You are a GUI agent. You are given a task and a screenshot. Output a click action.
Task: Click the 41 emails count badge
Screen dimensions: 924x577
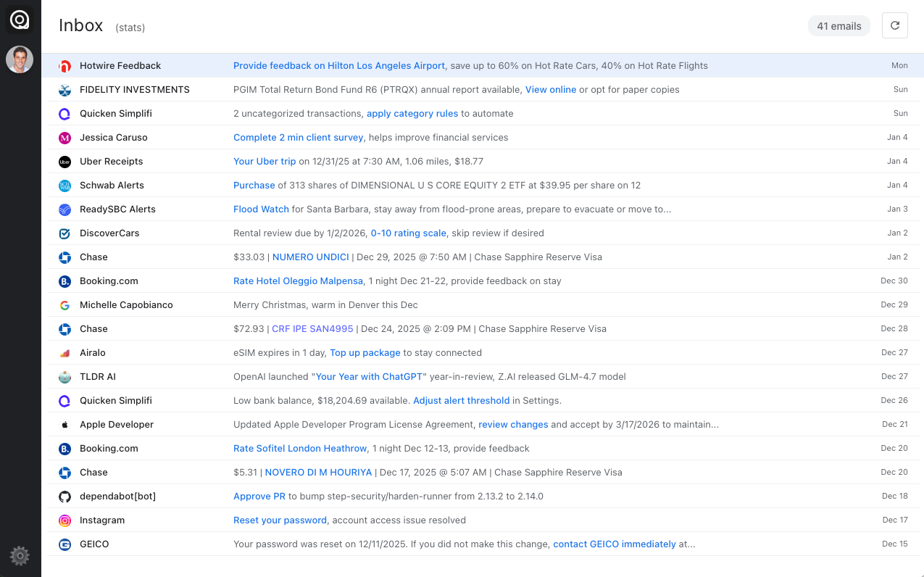pyautogui.click(x=838, y=25)
